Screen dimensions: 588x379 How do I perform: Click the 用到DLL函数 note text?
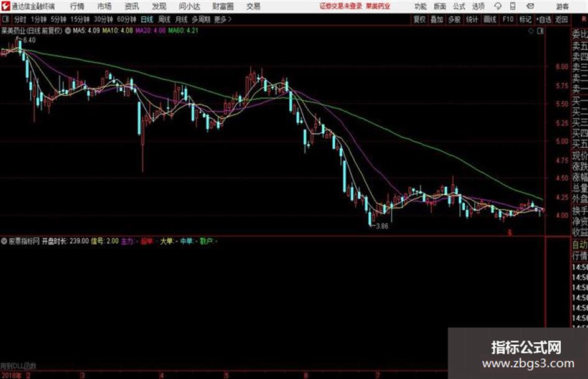click(19, 365)
